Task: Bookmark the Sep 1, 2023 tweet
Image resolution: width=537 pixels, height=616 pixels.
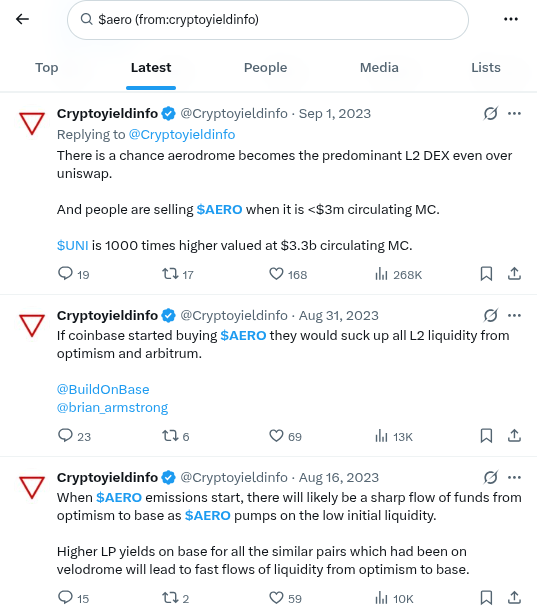Action: pos(486,274)
